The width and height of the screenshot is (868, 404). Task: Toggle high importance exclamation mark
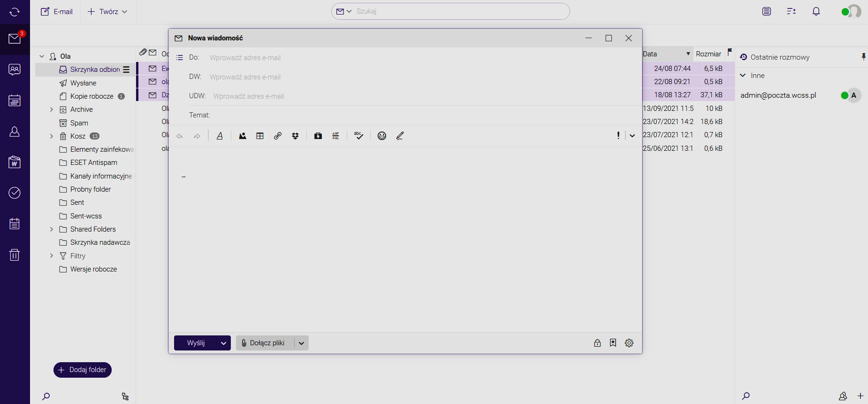[618, 136]
